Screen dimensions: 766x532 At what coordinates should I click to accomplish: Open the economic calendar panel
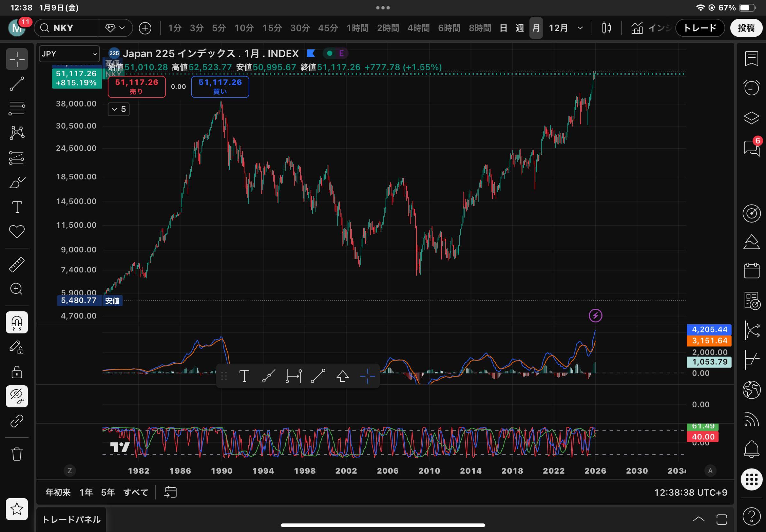(751, 270)
